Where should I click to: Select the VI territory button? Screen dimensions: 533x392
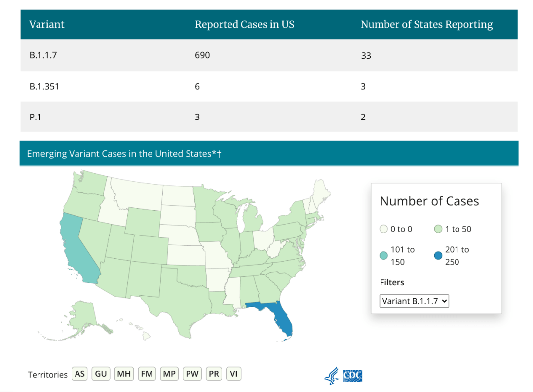click(234, 374)
